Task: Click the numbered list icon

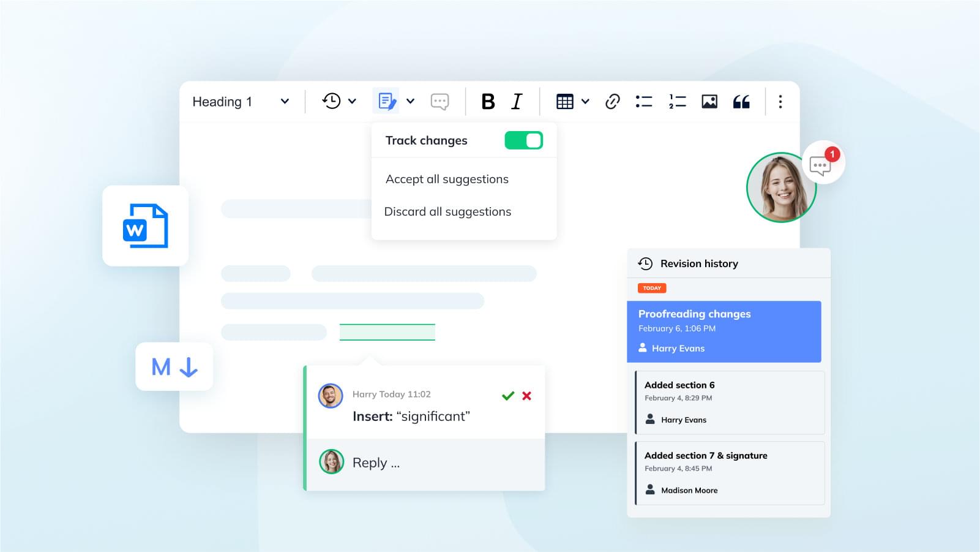Action: click(x=677, y=102)
